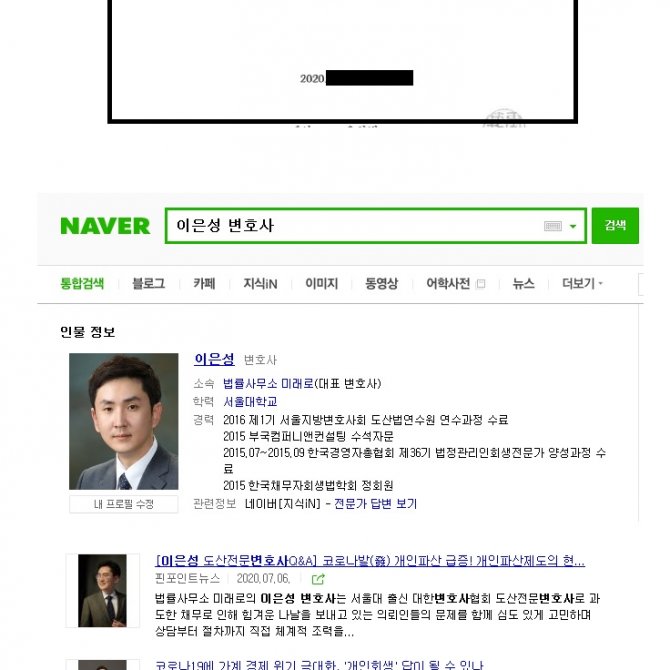670x670 pixels.
Task: Switch to the 블로그 tab
Action: [148, 283]
